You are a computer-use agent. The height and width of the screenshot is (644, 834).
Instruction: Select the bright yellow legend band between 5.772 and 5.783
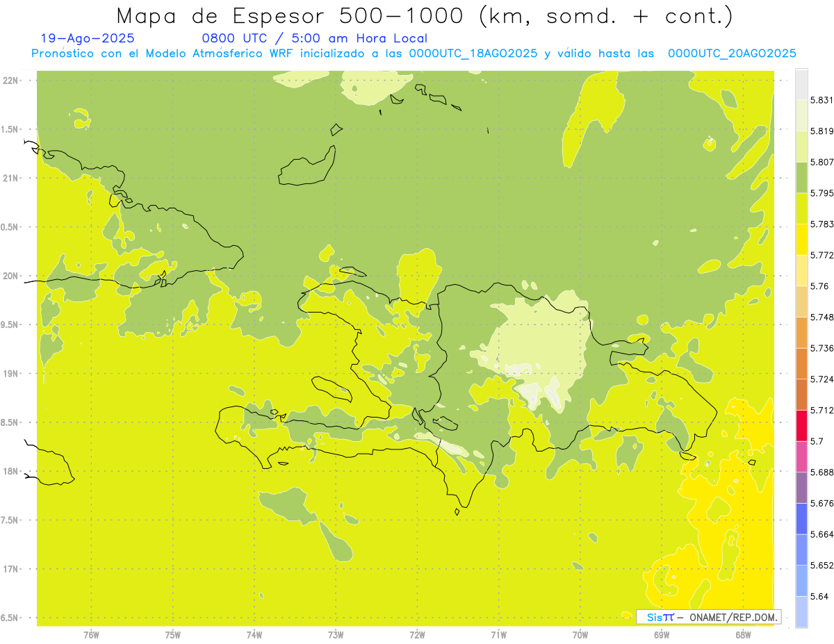click(801, 240)
